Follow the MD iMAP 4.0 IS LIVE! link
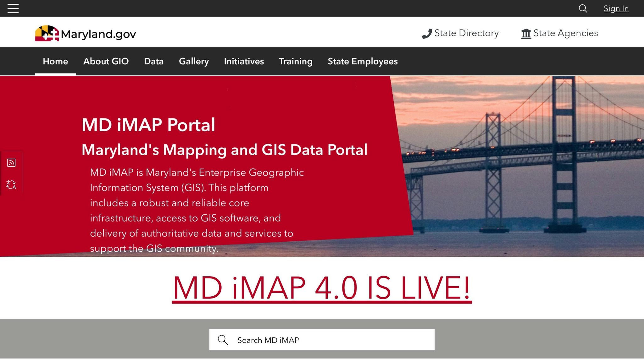The width and height of the screenshot is (644, 362). pos(322,288)
